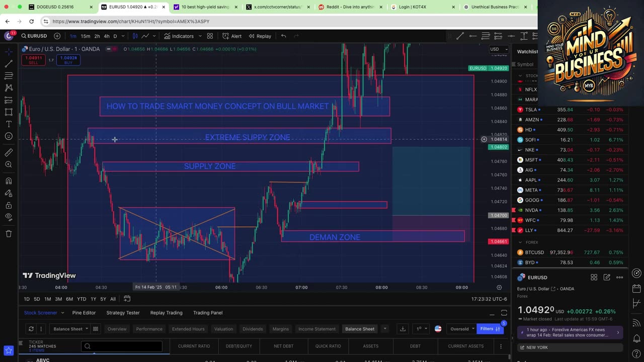Toggle hide all drawings eye icon
The height and width of the screenshot is (362, 644).
9,217
